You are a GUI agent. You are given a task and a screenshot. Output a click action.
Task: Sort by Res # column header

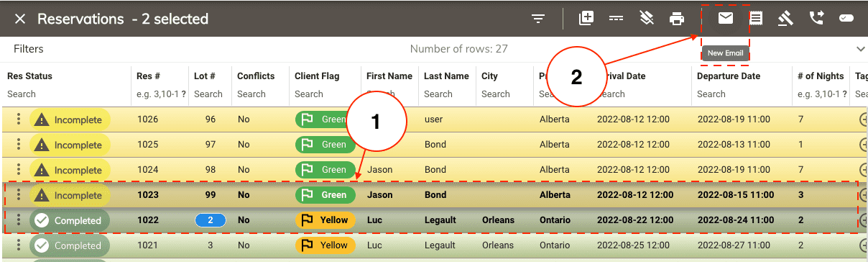[x=148, y=76]
